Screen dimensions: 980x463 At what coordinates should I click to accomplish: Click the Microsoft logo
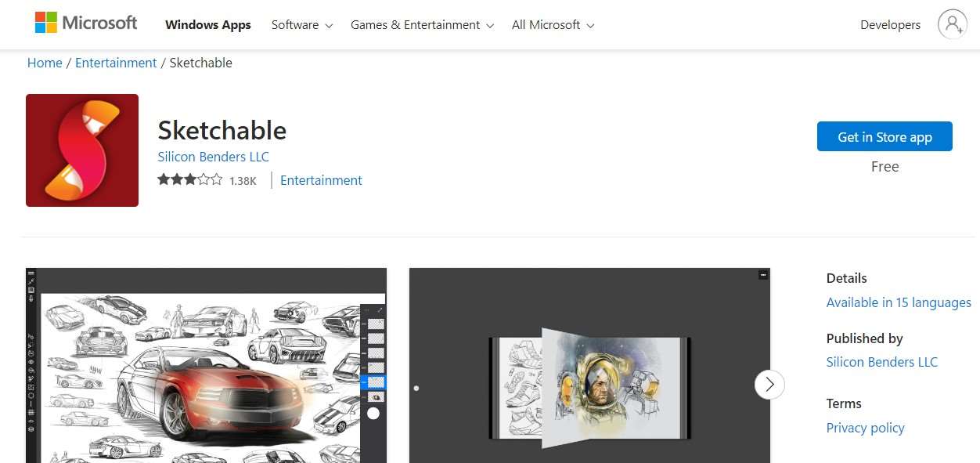point(86,23)
